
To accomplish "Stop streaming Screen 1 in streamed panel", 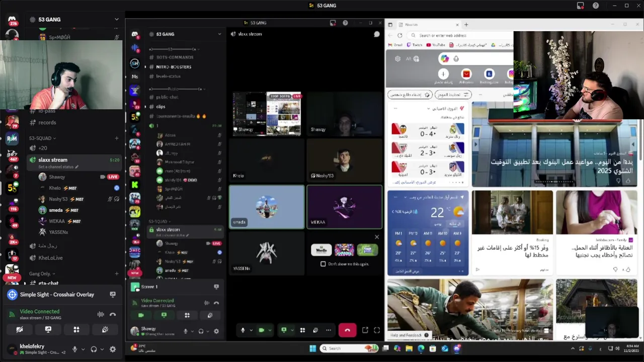I will [x=216, y=287].
